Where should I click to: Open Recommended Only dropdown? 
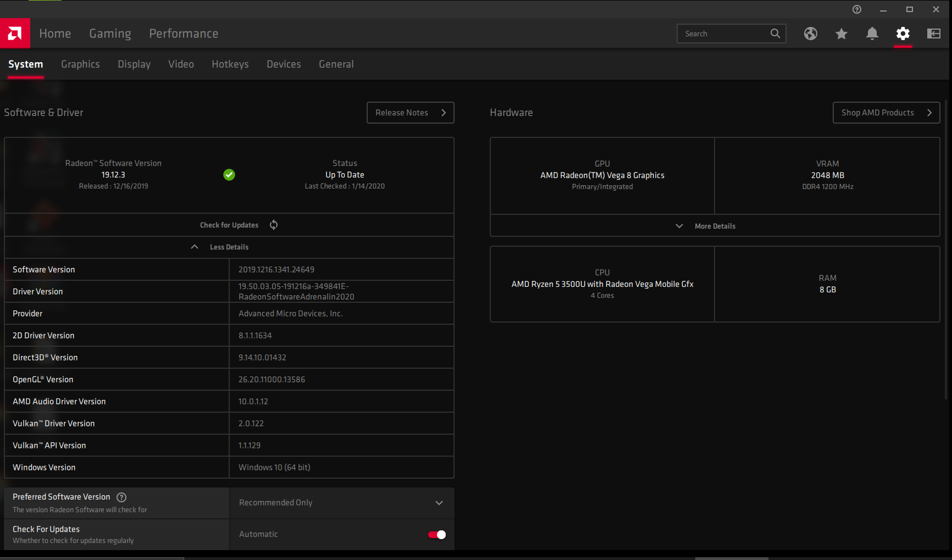(x=342, y=503)
